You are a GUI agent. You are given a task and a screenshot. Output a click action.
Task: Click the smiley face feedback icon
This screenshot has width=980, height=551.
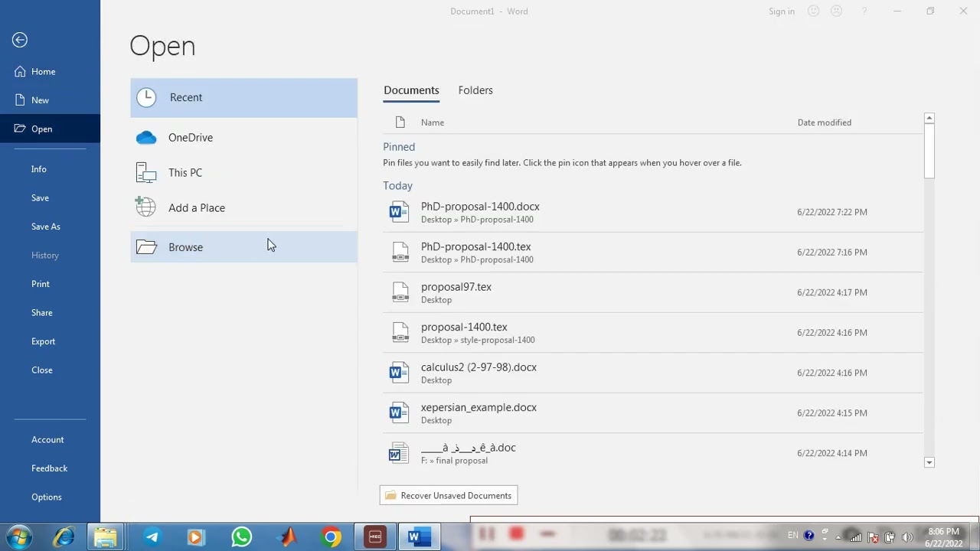point(814,11)
